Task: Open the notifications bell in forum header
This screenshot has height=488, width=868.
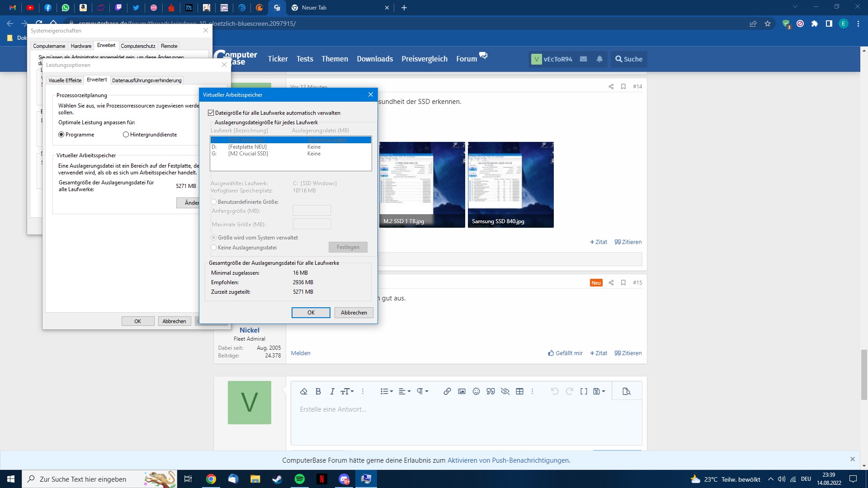Action: (x=599, y=59)
